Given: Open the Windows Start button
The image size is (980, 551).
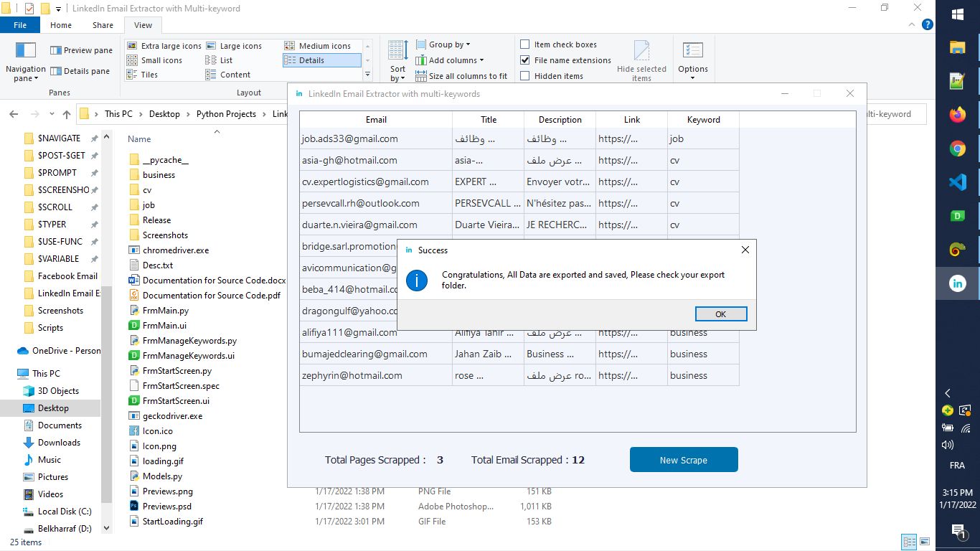Looking at the screenshot, I should tap(957, 14).
